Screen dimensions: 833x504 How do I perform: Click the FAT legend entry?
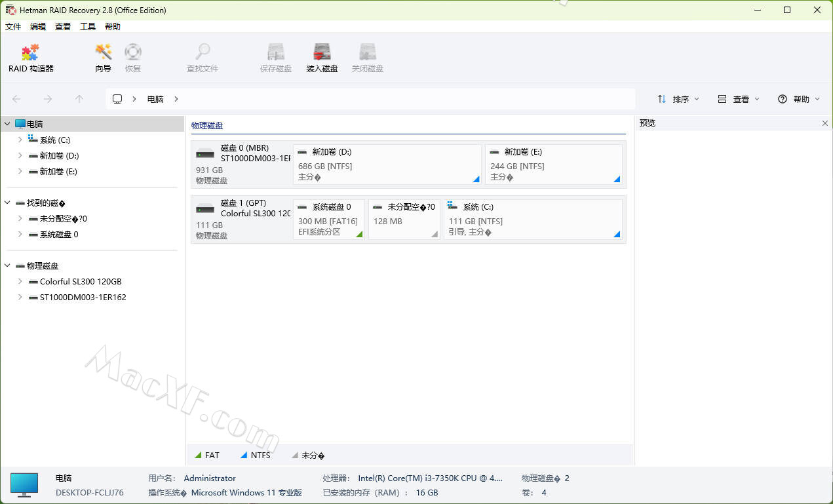coord(207,455)
